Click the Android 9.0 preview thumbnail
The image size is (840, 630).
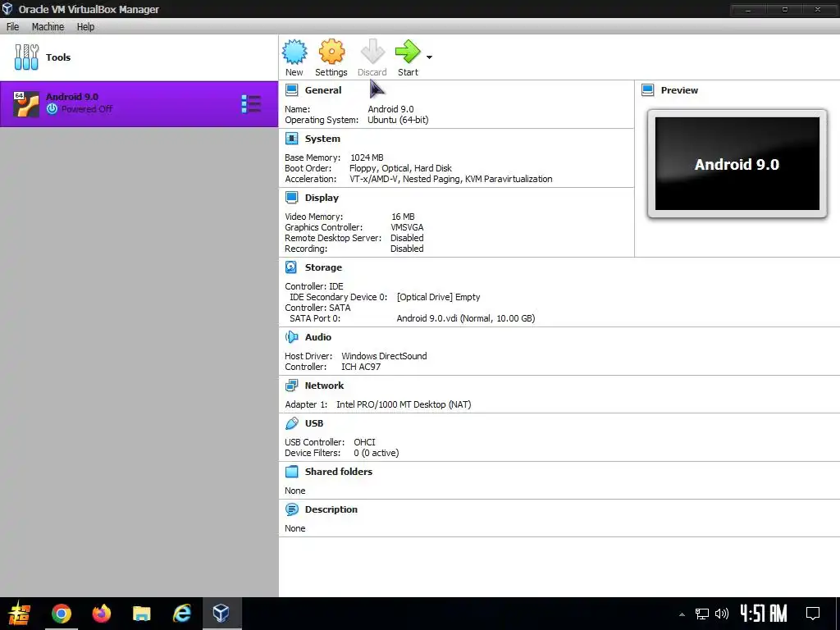(x=737, y=164)
